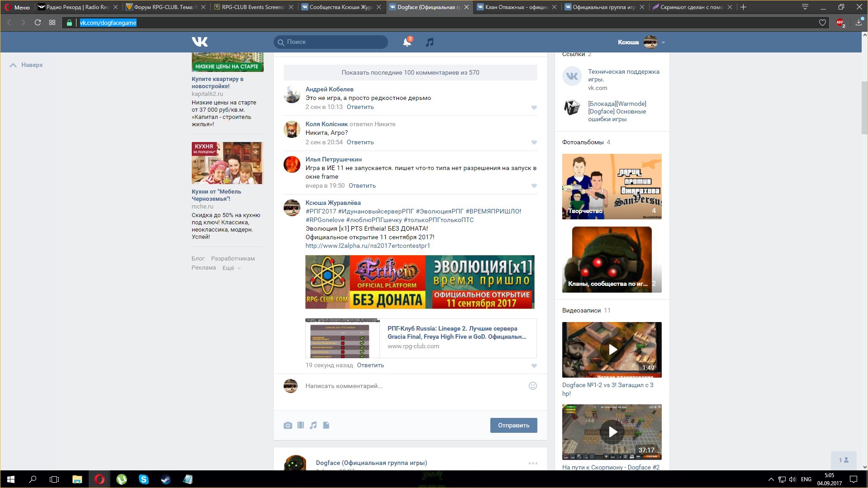The width and height of the screenshot is (868, 488).
Task: Show last 100 comments of 570
Action: point(410,72)
